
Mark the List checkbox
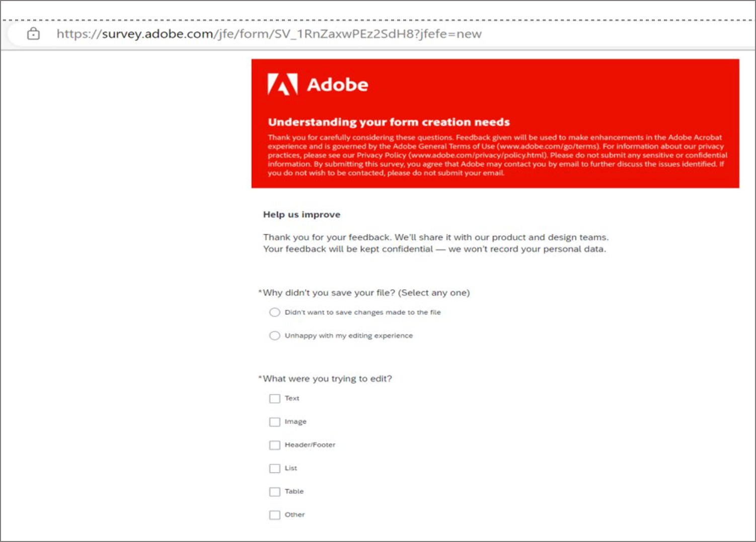coord(274,468)
